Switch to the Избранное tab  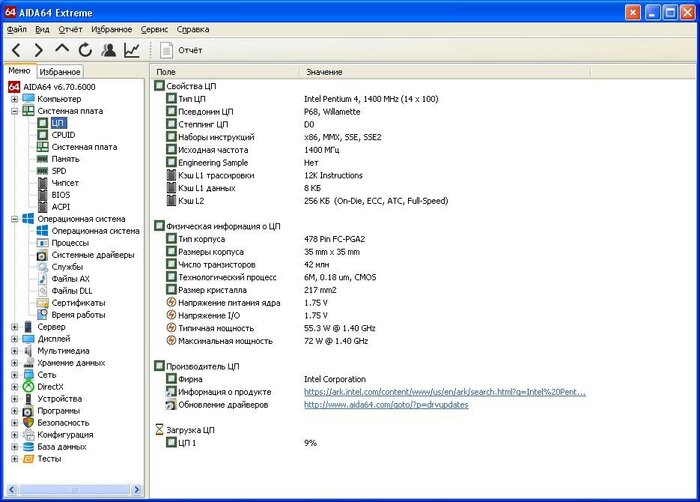61,72
